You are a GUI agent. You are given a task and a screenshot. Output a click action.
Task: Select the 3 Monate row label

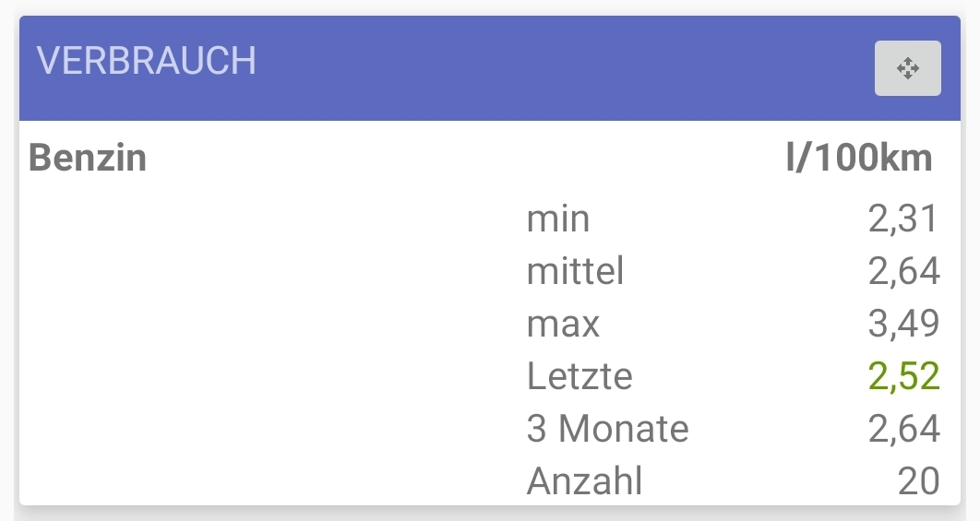coord(607,429)
